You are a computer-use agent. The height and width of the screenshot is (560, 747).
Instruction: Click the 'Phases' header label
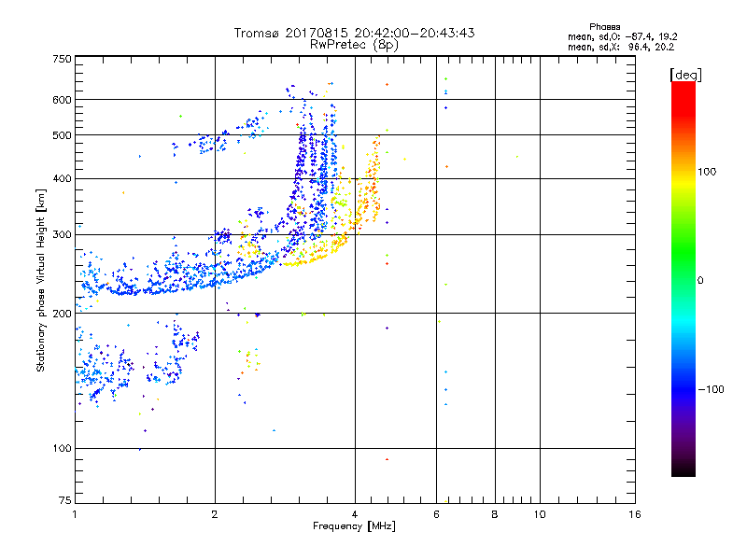604,27
